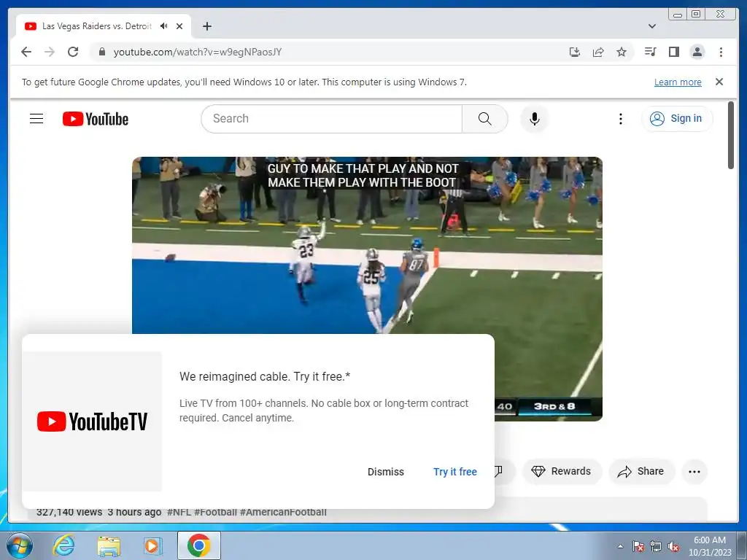Open a new tab with the plus button
The height and width of the screenshot is (560, 747).
coord(206,26)
